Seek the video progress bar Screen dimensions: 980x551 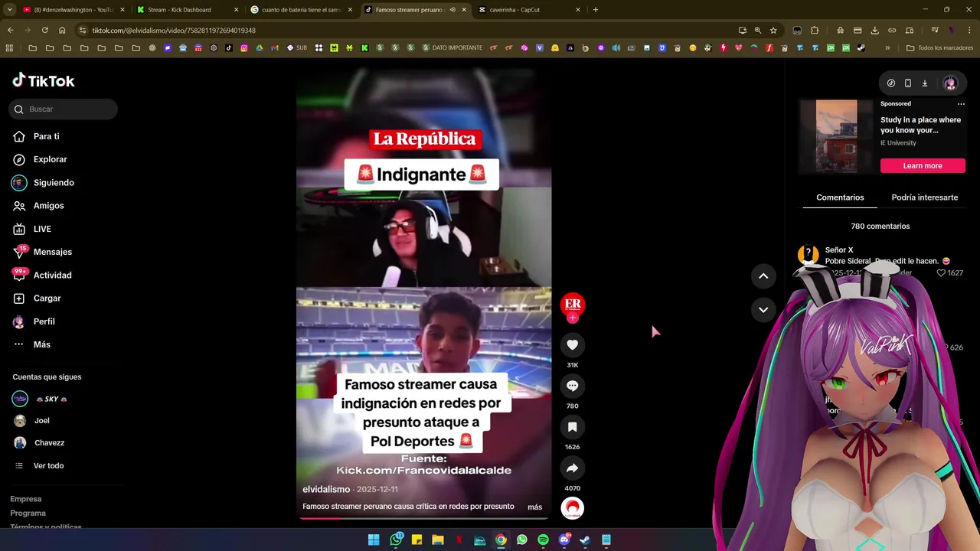pos(423,518)
